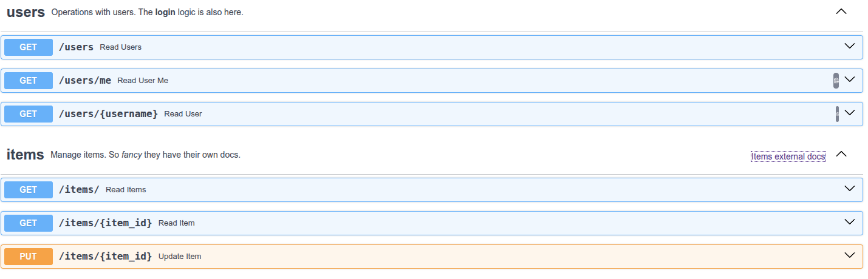This screenshot has height=279, width=868.
Task: Click the GET badge for /users/me
Action: point(29,81)
